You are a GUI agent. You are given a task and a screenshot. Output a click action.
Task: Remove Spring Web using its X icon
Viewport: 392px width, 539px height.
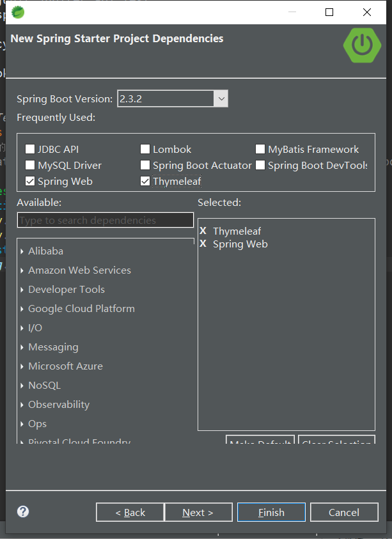(x=203, y=244)
